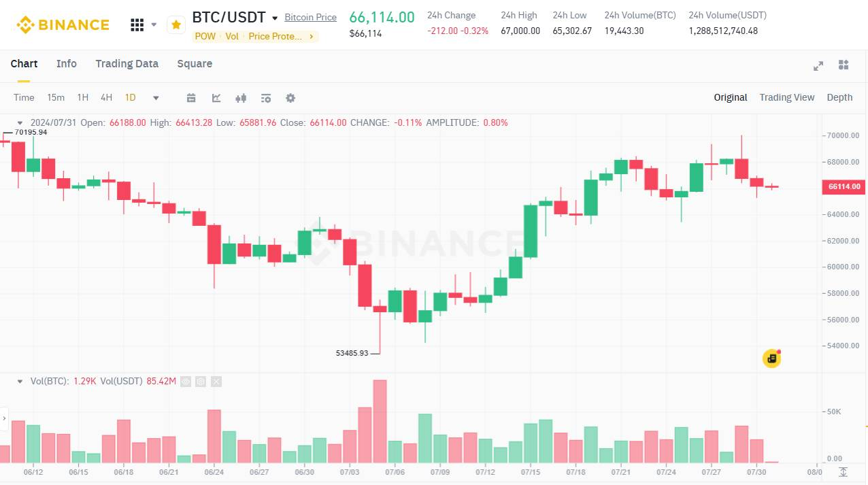
Task: Switch to the Square tab
Action: [x=195, y=63]
